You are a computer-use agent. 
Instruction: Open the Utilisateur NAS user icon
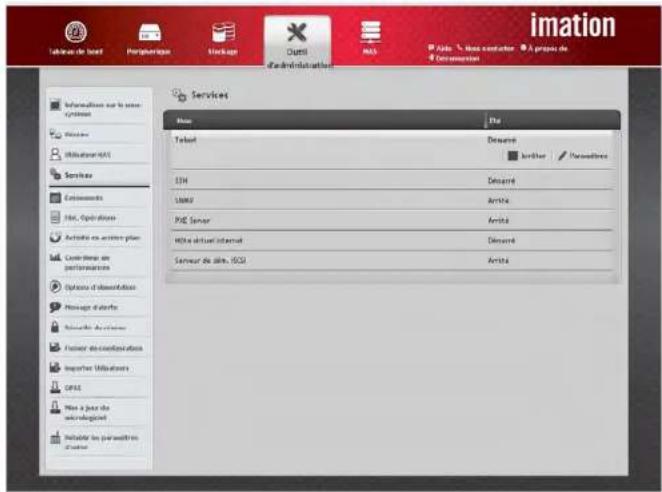click(55, 154)
